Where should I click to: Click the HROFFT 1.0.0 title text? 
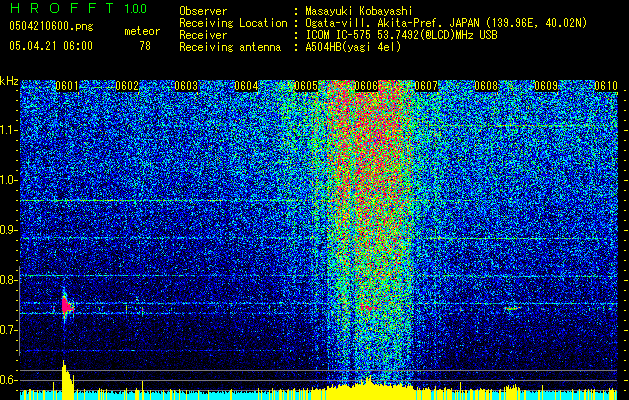(78, 8)
